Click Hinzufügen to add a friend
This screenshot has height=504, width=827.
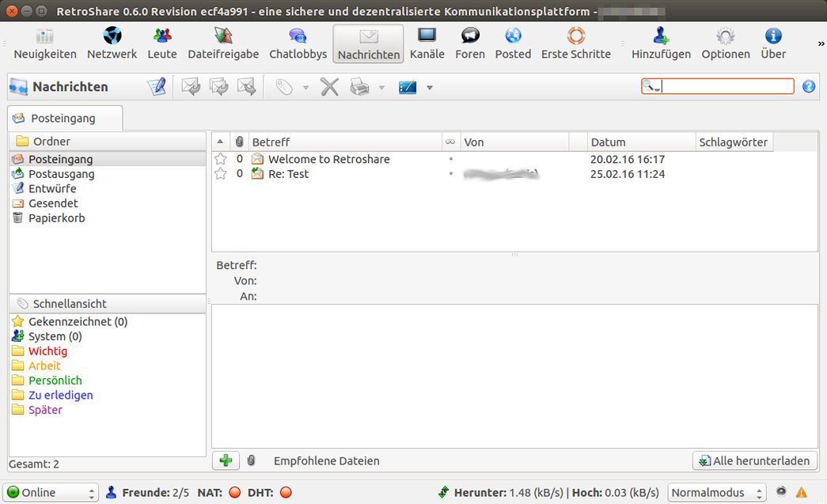tap(661, 44)
